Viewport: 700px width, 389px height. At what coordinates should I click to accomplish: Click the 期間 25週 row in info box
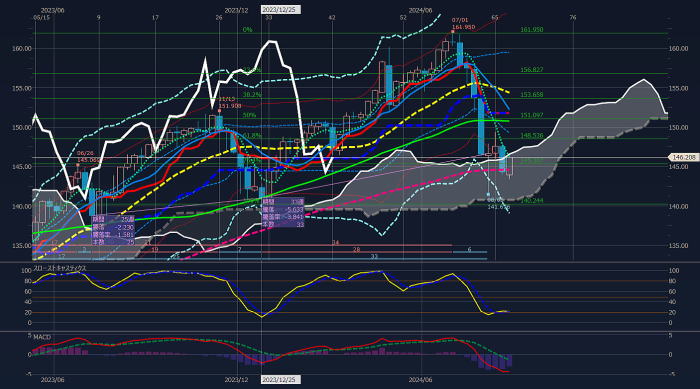tap(113, 220)
